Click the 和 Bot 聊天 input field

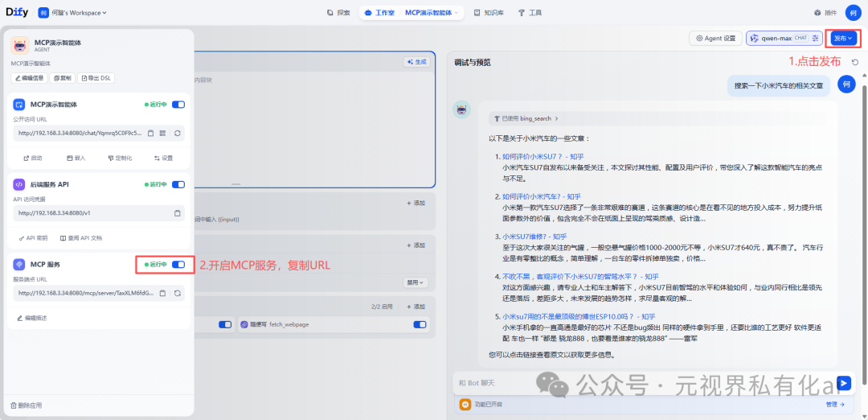(x=643, y=383)
